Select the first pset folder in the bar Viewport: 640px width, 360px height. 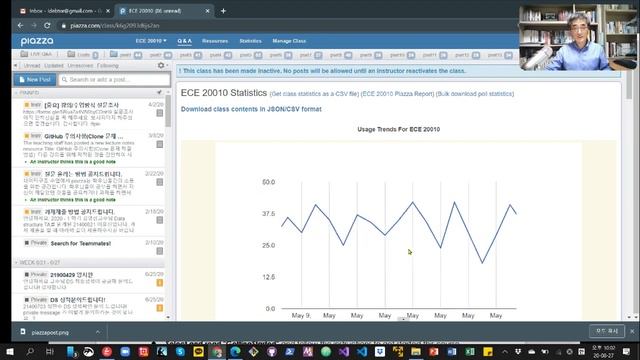point(126,54)
